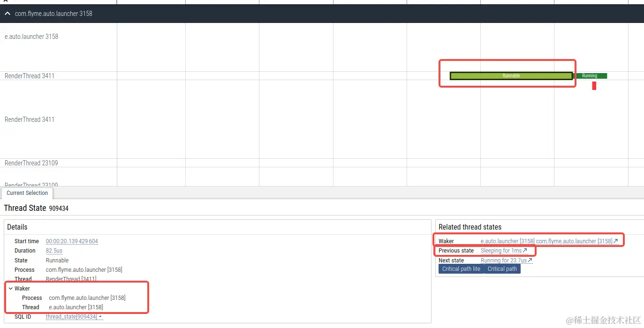644x328 pixels.
Task: Select the e.auto.launcher 3158 track label
Action: point(31,37)
